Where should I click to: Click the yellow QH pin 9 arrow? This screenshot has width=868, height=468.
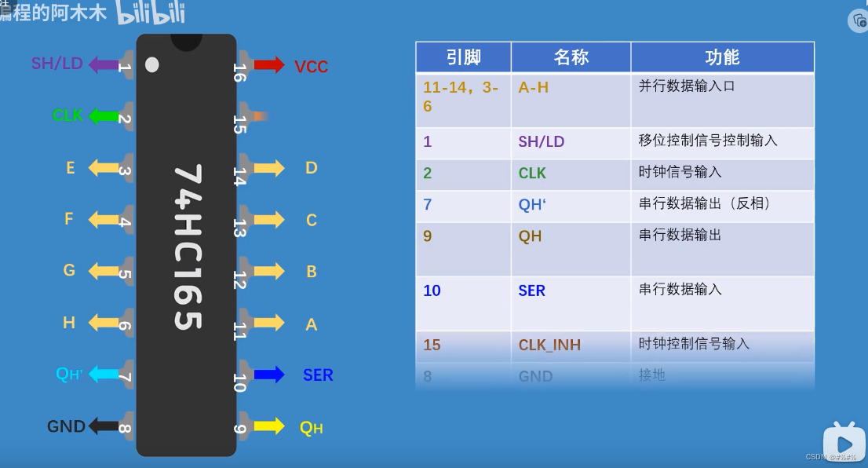tap(269, 426)
